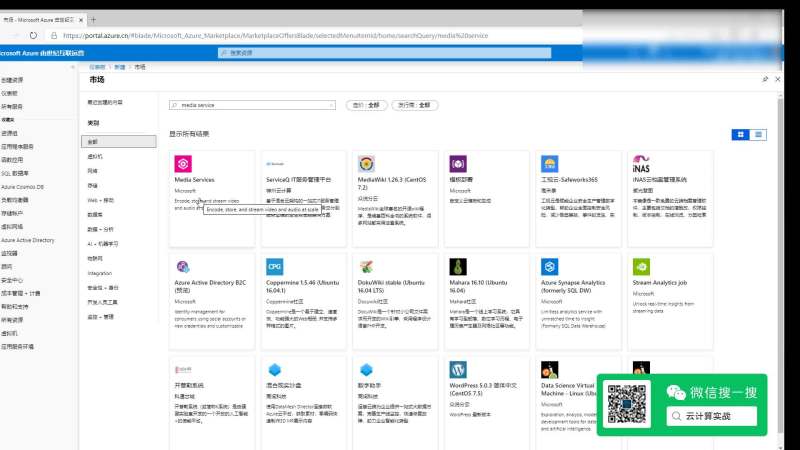The image size is (800, 450).
Task: Open the 发行商: 全部 publisher filter
Action: tap(414, 105)
